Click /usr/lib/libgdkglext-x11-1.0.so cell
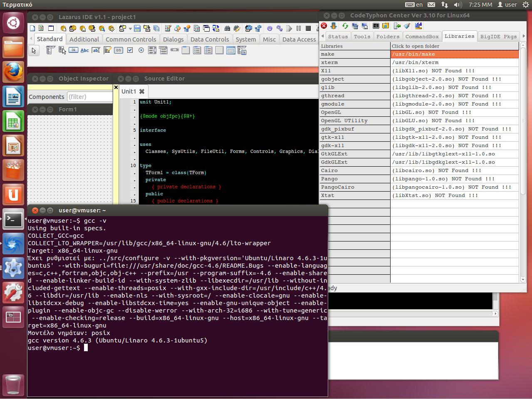 (x=455, y=162)
